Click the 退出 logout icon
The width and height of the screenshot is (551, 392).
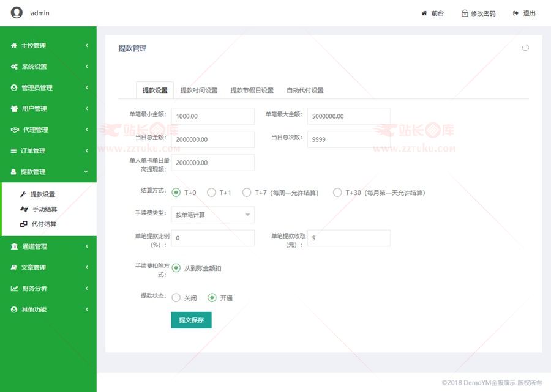tap(516, 13)
